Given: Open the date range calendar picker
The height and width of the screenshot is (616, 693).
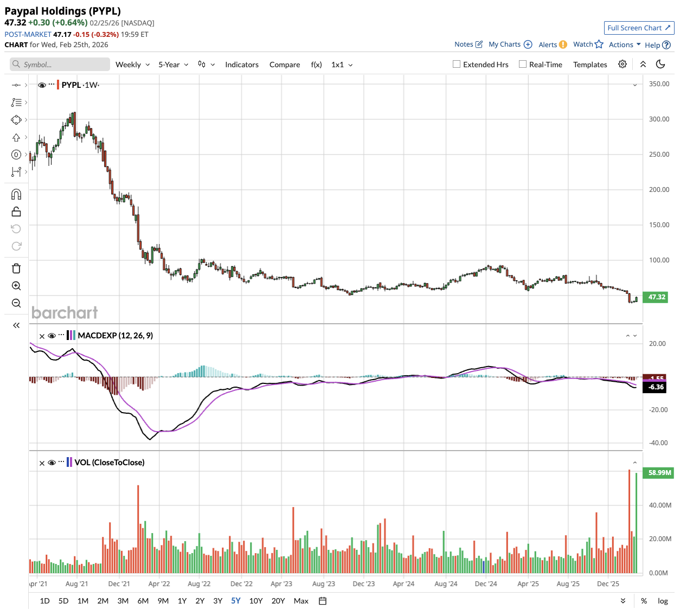Looking at the screenshot, I should pyautogui.click(x=323, y=601).
